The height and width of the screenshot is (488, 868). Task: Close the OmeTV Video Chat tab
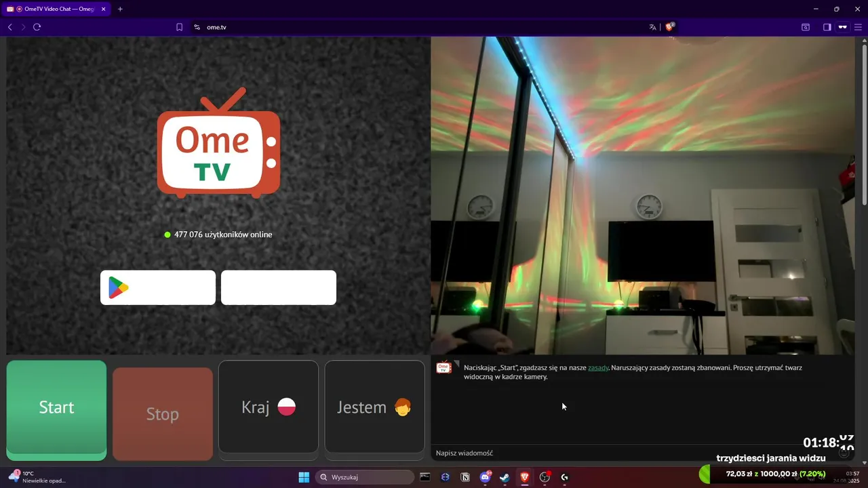point(102,9)
